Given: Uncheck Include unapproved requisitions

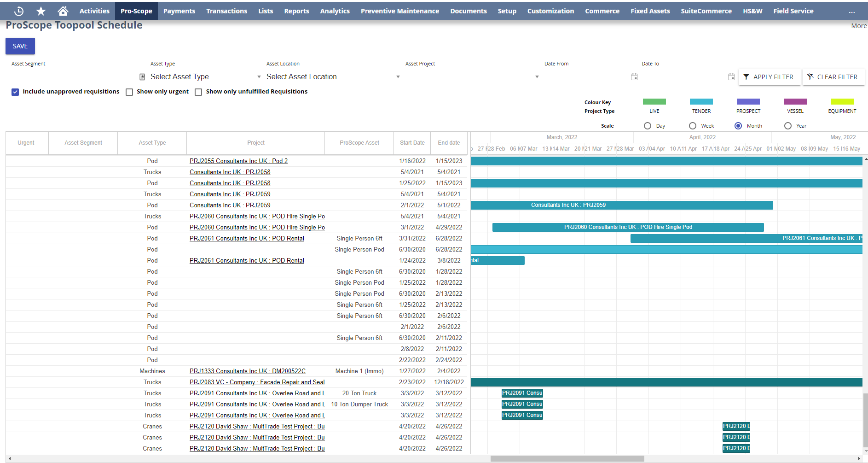Looking at the screenshot, I should (x=15, y=92).
